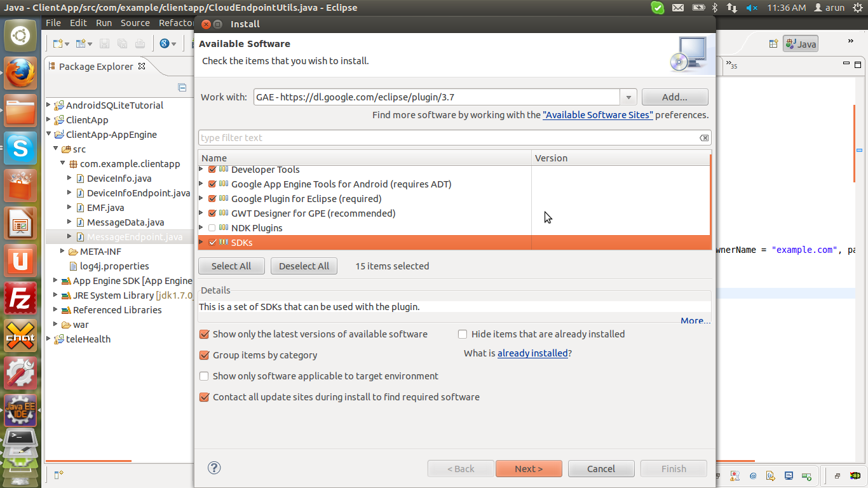
Task: Open Ubuntu Dash home button
Action: [x=20, y=36]
